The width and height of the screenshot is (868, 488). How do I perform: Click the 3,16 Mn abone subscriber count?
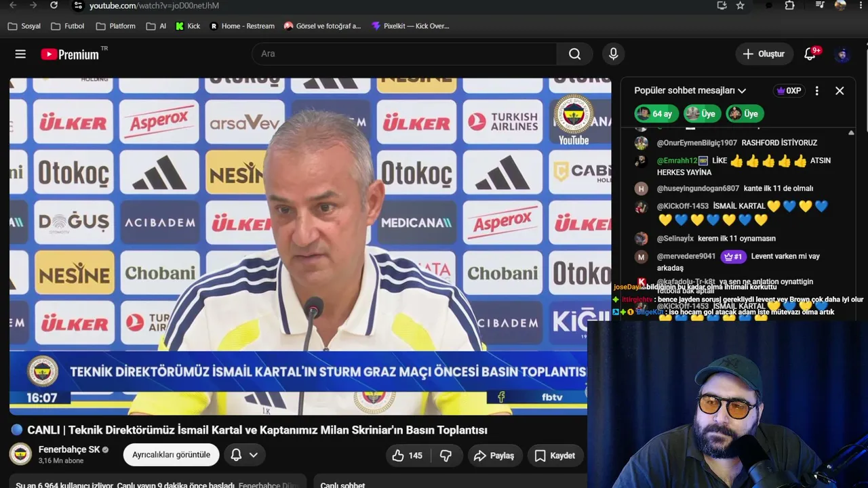pyautogui.click(x=61, y=461)
